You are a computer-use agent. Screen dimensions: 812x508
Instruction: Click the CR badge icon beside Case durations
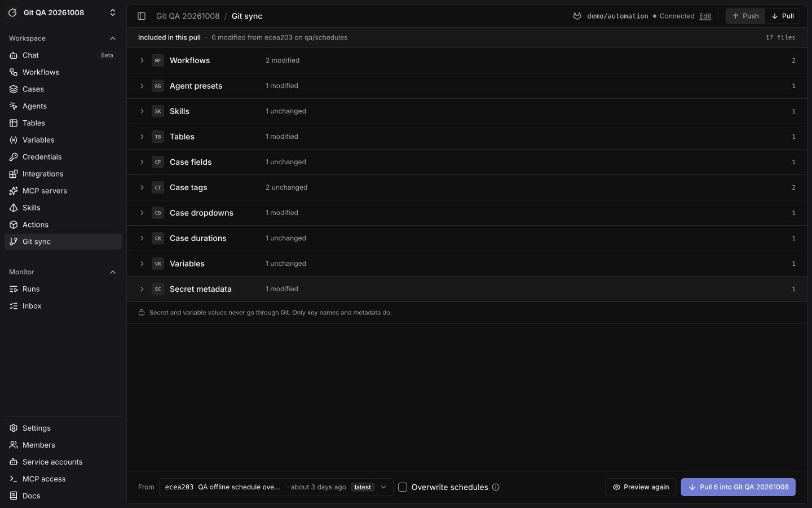pos(158,238)
